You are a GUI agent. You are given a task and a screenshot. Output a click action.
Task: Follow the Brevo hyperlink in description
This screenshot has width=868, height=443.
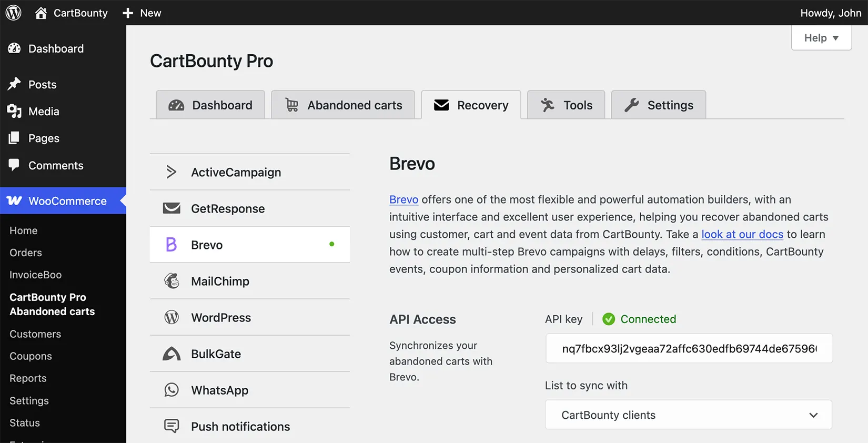(x=403, y=199)
